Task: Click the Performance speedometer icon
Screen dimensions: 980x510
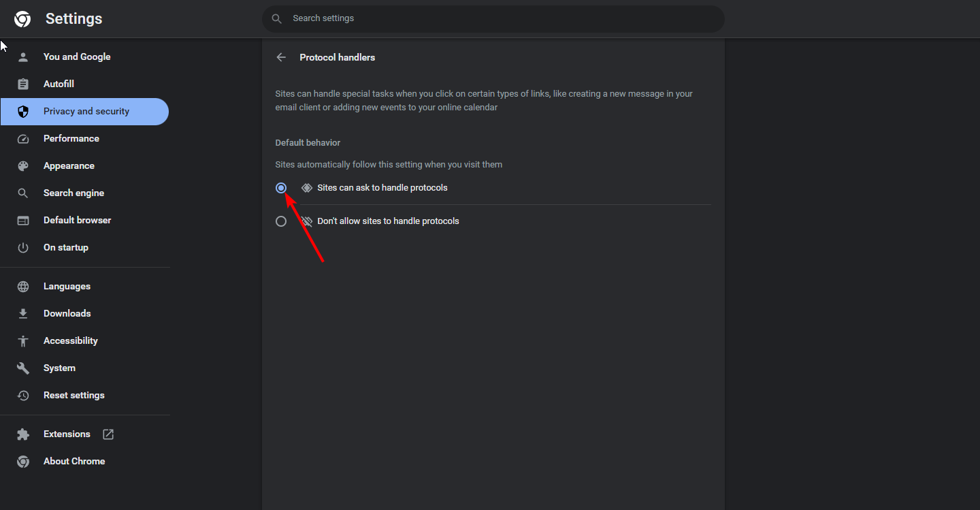Action: 23,139
